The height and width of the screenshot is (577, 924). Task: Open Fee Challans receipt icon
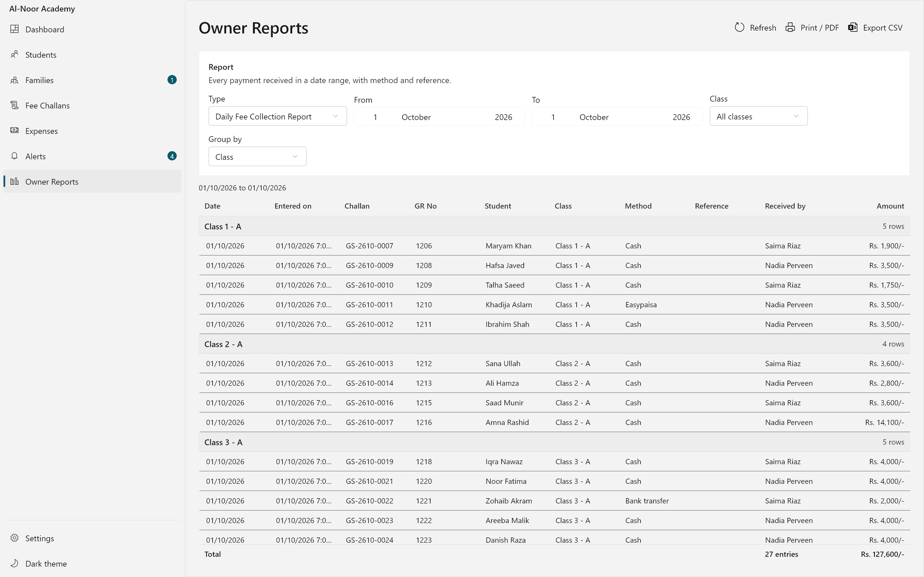[14, 105]
